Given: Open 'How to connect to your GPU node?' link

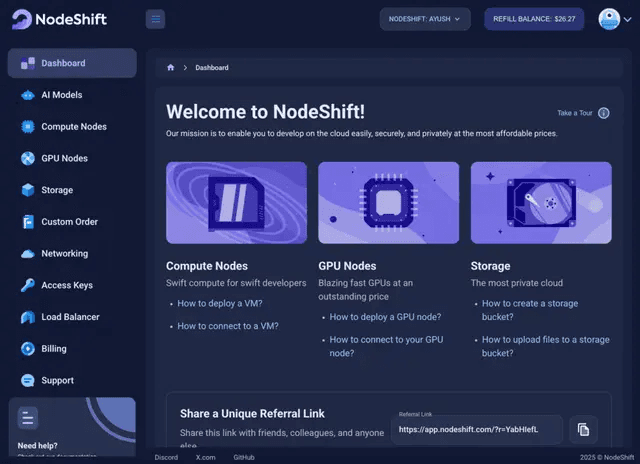Looking at the screenshot, I should point(386,346).
